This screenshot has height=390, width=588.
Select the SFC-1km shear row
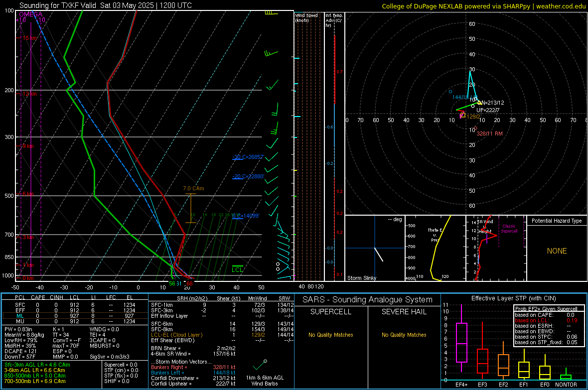click(222, 305)
